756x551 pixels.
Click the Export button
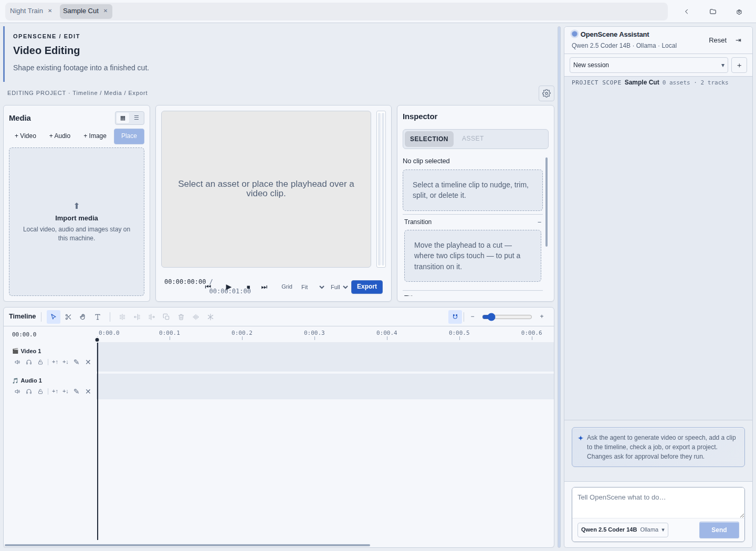coord(367,287)
